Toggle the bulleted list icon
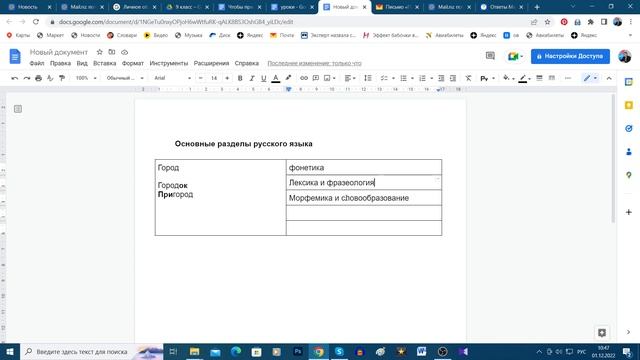640x360 pixels. point(403,78)
